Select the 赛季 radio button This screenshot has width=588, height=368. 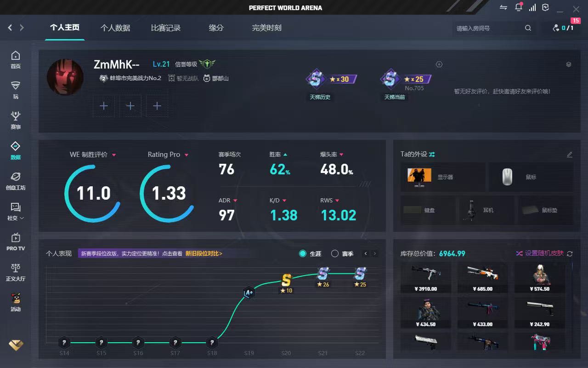tap(335, 253)
